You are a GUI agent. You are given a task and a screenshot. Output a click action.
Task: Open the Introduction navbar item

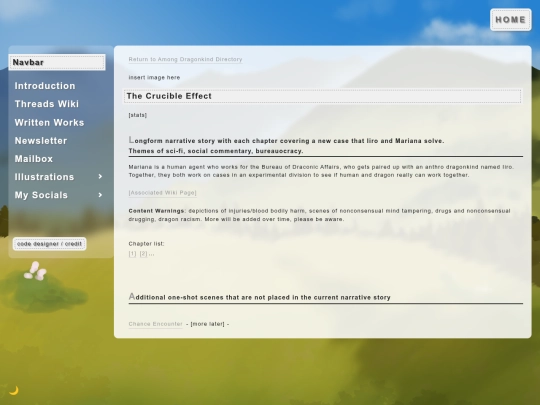(x=45, y=86)
